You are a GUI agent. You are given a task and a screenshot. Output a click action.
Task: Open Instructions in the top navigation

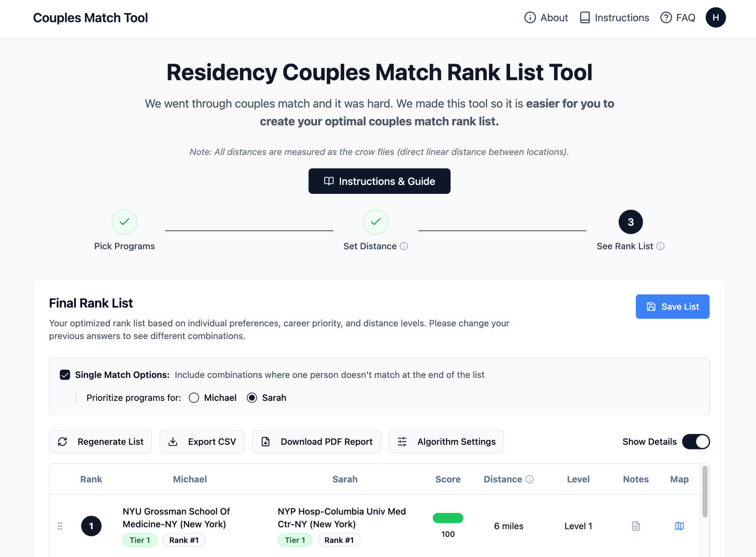614,18
